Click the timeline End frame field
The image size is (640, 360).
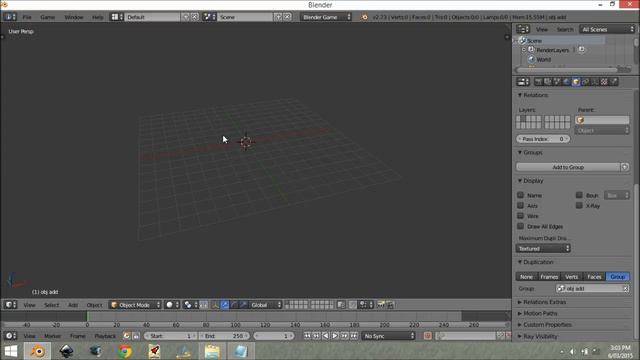224,336
